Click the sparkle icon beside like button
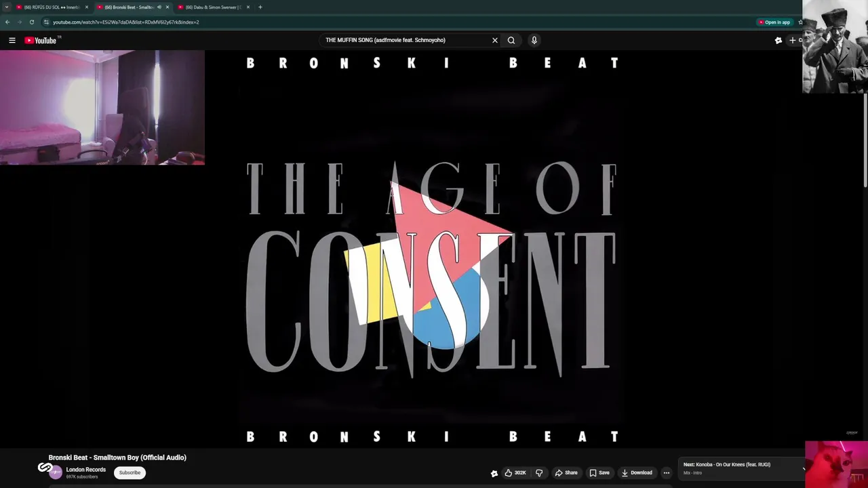Viewport: 868px width, 488px height. tap(494, 473)
